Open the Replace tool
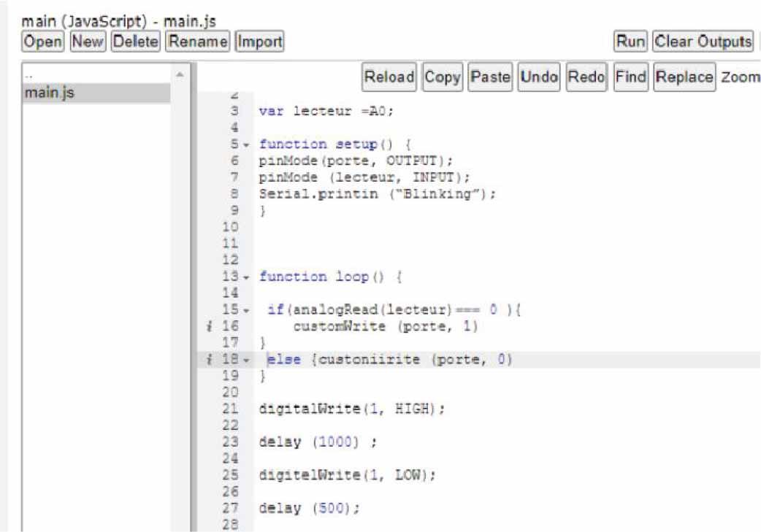Screen dimensions: 761x532 (684, 77)
